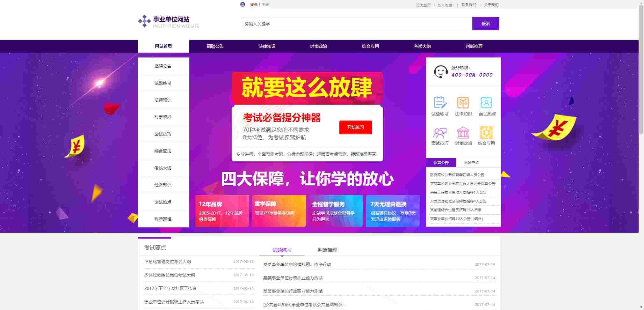Switch to the 招聘公告 tab in right panel
The image size is (644, 310).
(x=441, y=163)
